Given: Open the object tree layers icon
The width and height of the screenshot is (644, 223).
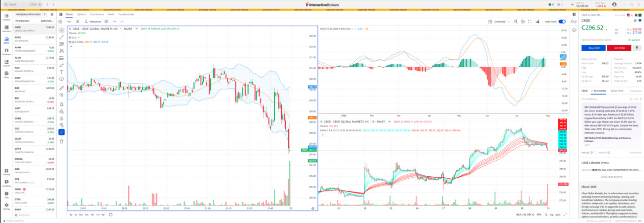Looking at the screenshot, I should [x=574, y=30].
